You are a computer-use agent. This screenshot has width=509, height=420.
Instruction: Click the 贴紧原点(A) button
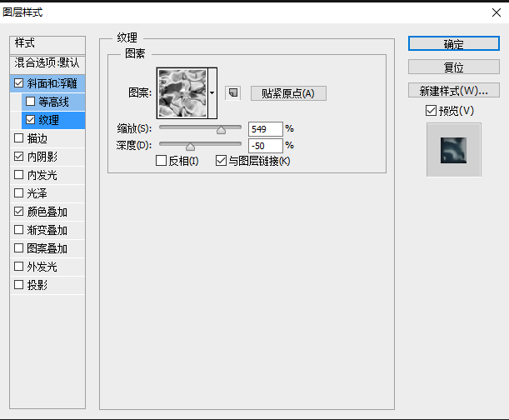(x=288, y=93)
